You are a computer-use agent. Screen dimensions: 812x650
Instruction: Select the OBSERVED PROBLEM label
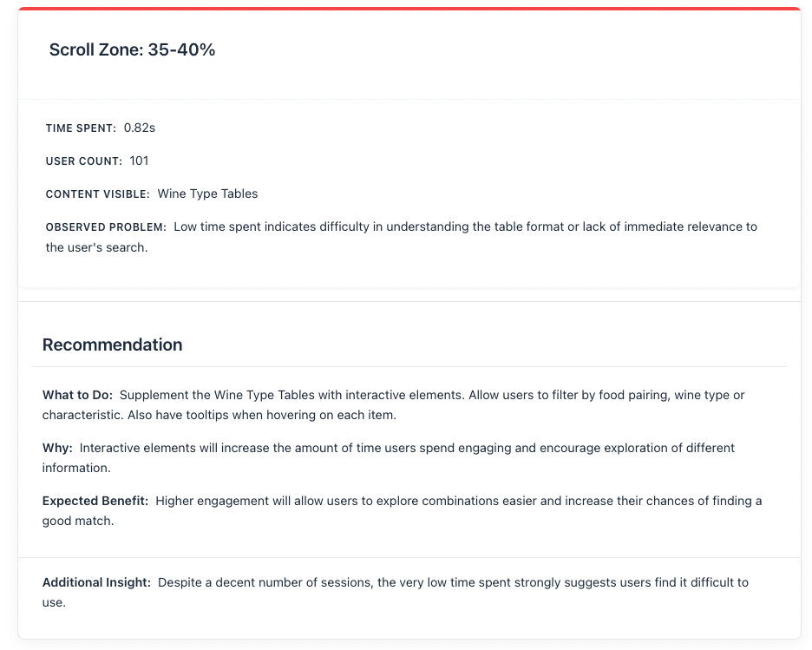coord(106,227)
